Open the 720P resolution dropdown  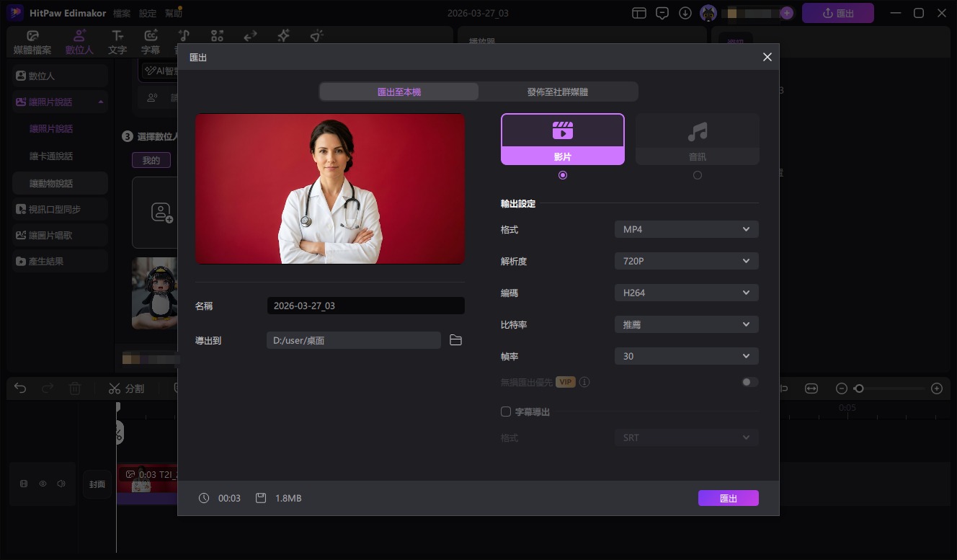(x=685, y=260)
